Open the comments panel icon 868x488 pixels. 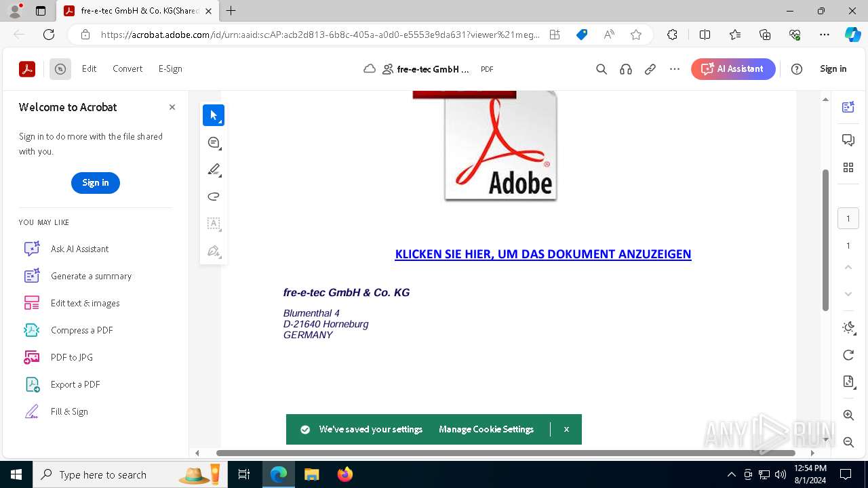848,140
